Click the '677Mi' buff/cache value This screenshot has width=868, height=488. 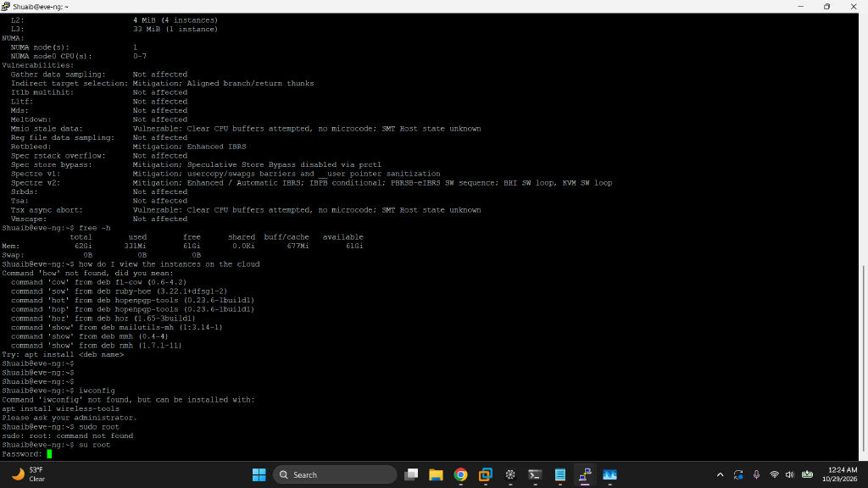[x=298, y=247]
